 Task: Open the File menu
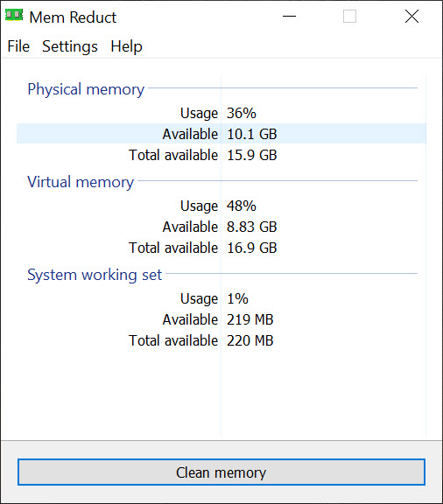(18, 46)
